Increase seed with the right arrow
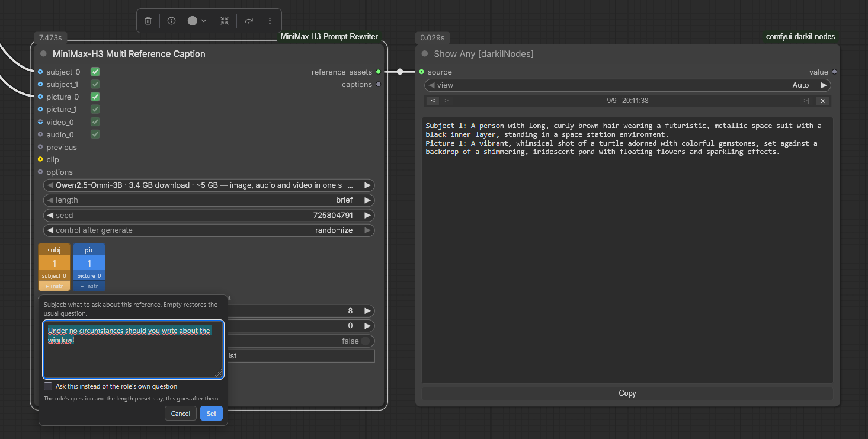The height and width of the screenshot is (439, 868). tap(367, 216)
